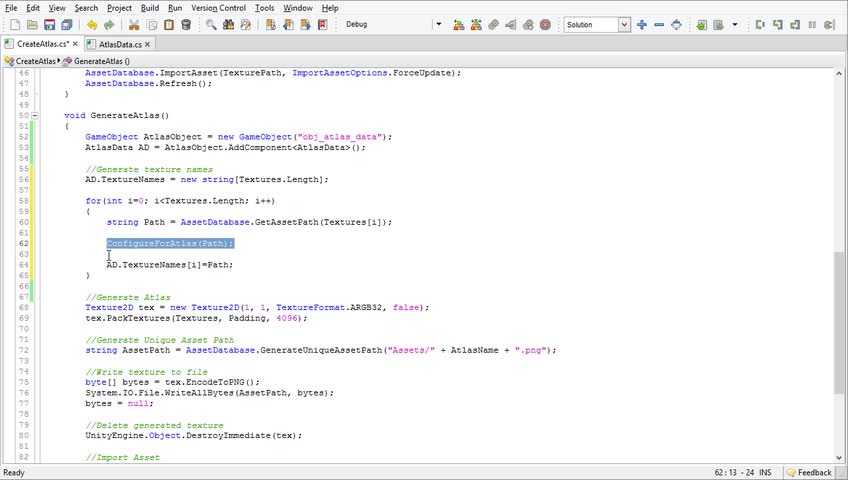The width and height of the screenshot is (848, 480).
Task: Click the green navigate-back document icon
Action: (x=701, y=25)
